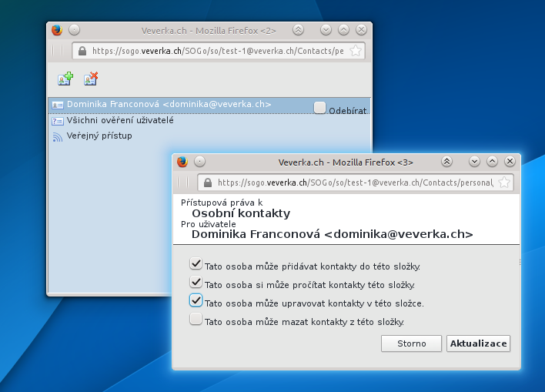Viewport: 545px width, 392px height.
Task: Uncheck permission to read contacts (pročítat)
Action: tap(196, 282)
